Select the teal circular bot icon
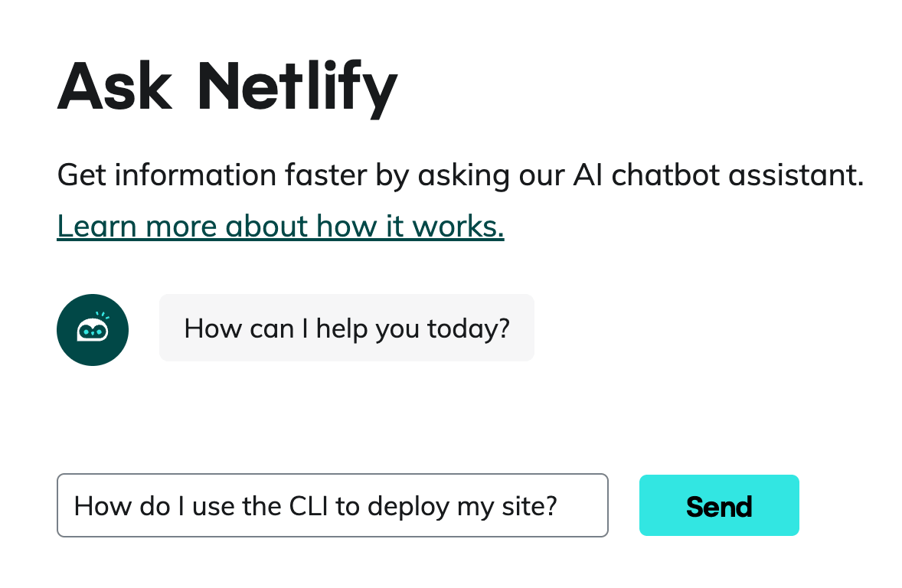Viewport: 902px width, 588px height. tap(93, 330)
